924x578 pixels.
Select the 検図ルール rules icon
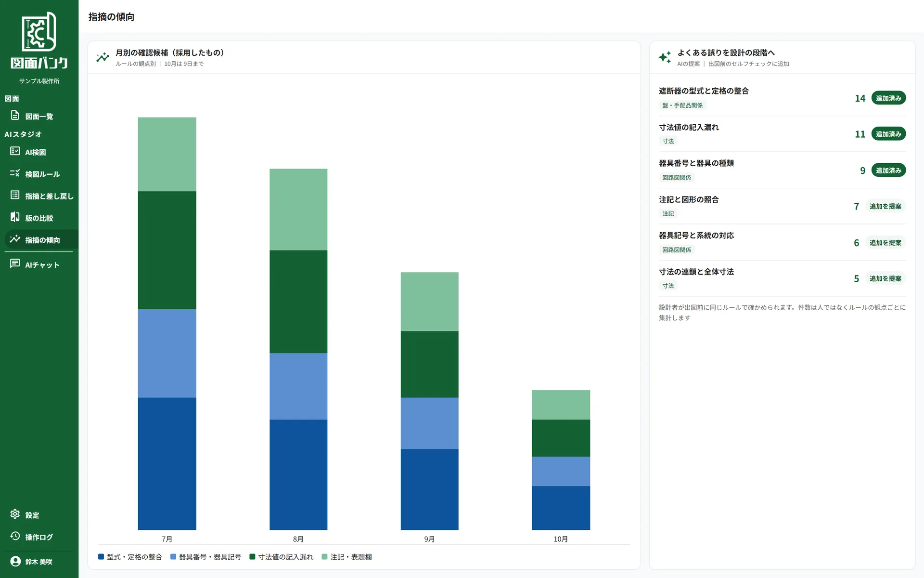pos(15,173)
